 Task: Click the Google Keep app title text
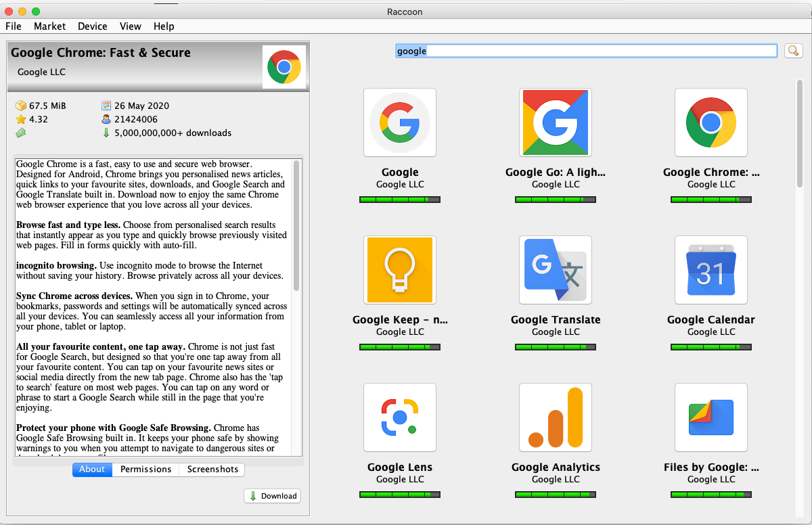[400, 319]
